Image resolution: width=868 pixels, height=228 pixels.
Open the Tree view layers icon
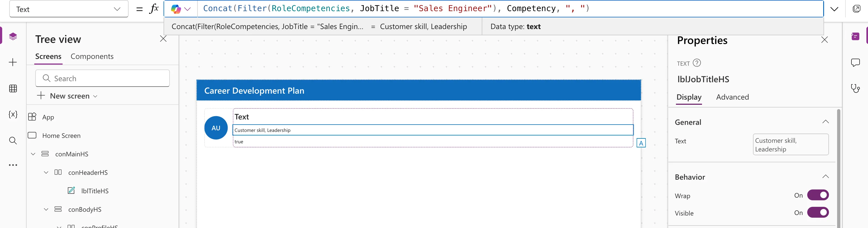(13, 36)
